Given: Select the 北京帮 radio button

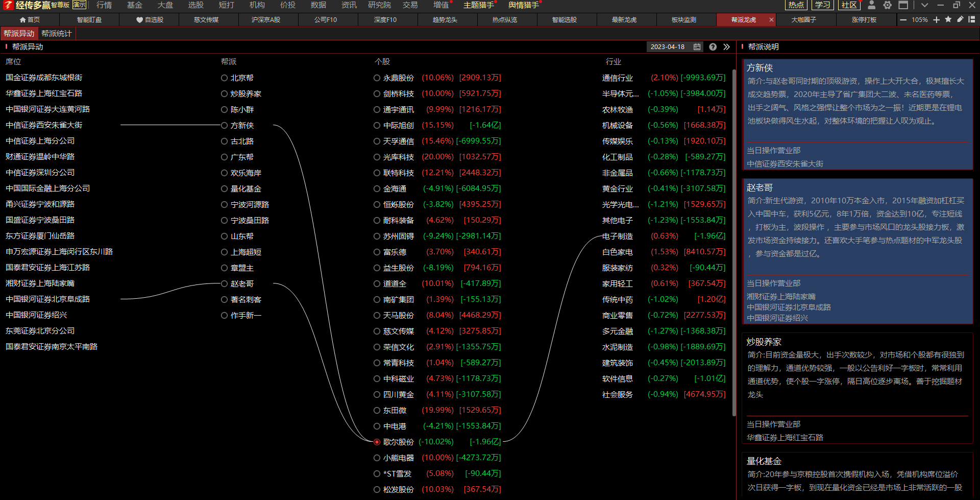Looking at the screenshot, I should (x=224, y=78).
